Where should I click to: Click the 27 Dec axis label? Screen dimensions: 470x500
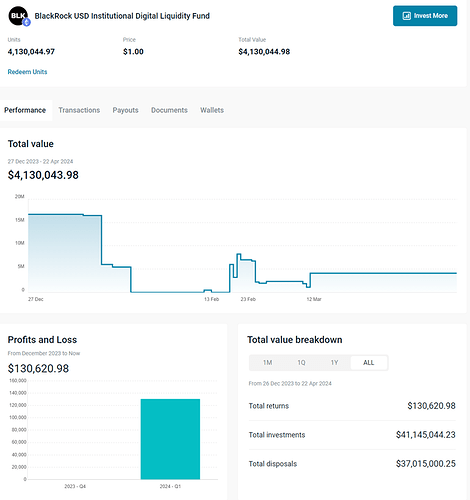tap(36, 299)
